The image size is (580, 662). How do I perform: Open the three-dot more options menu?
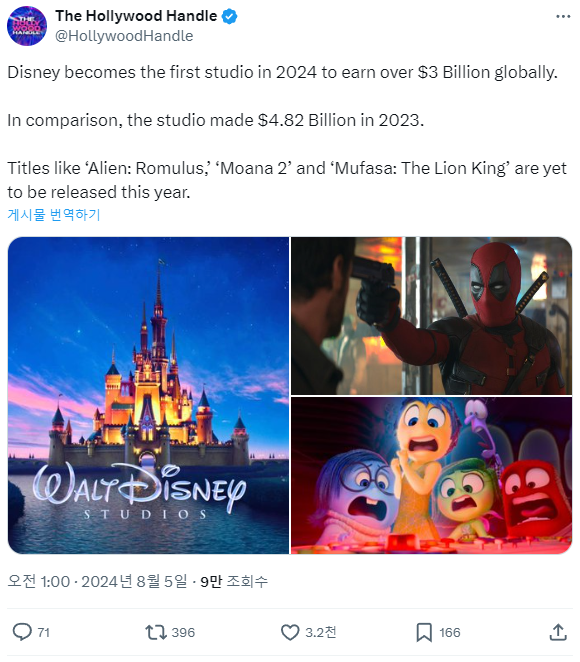(x=563, y=16)
